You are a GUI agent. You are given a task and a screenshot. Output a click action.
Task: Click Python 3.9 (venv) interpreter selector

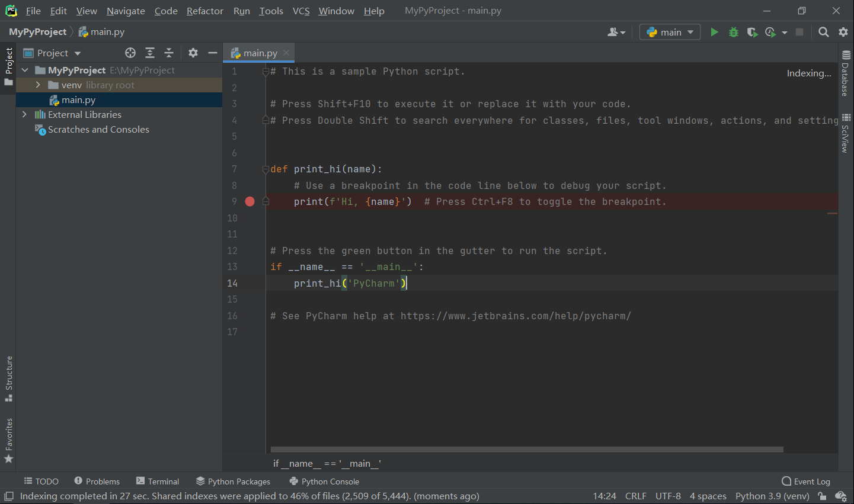coord(772,496)
